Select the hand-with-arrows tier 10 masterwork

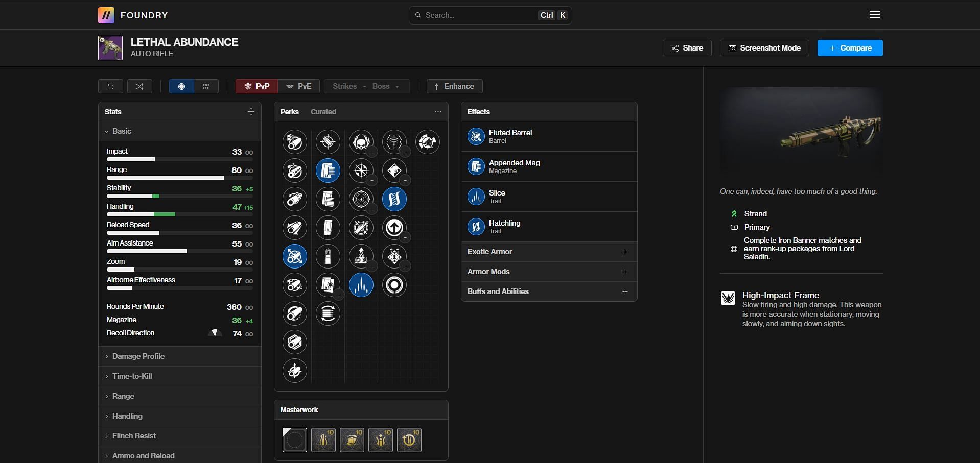pyautogui.click(x=352, y=440)
